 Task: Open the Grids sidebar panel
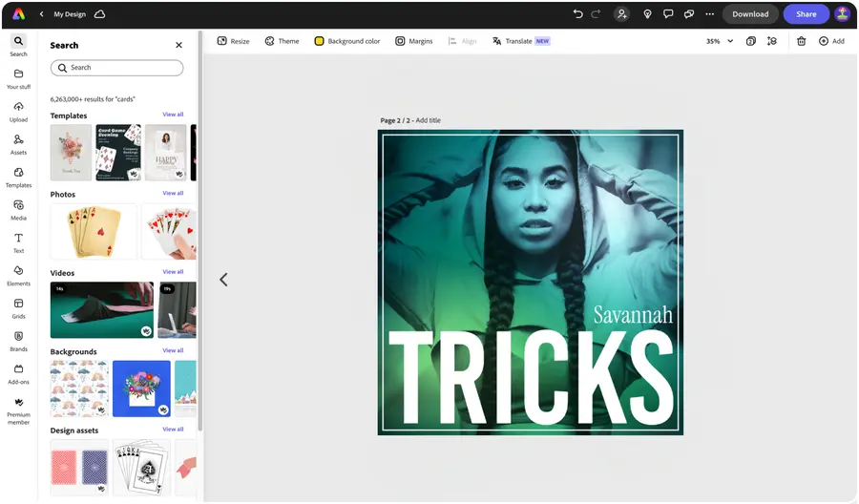click(19, 309)
